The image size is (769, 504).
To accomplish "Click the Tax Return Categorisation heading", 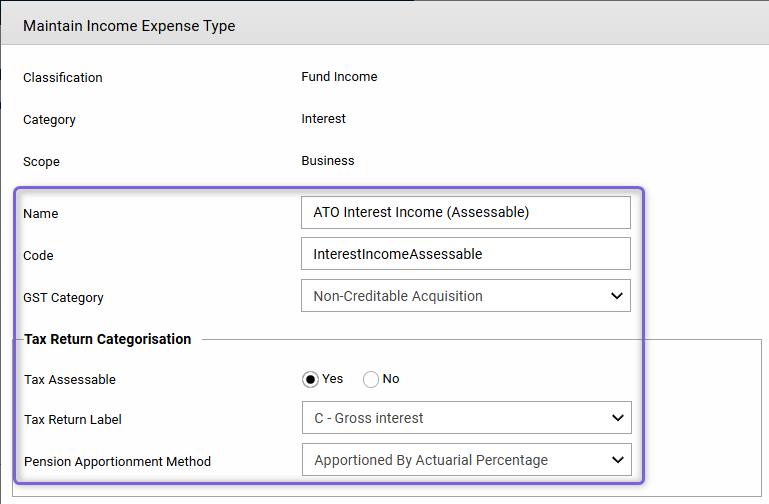I will [107, 339].
